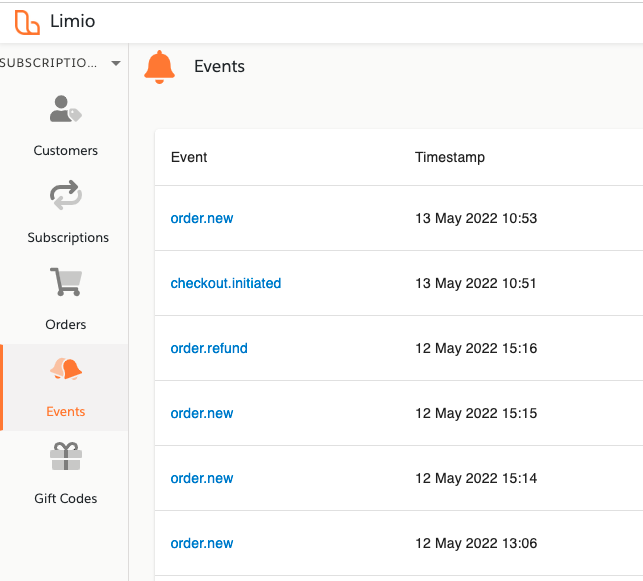Open the checkout.initiated event link
This screenshot has height=581, width=643.
tap(226, 283)
